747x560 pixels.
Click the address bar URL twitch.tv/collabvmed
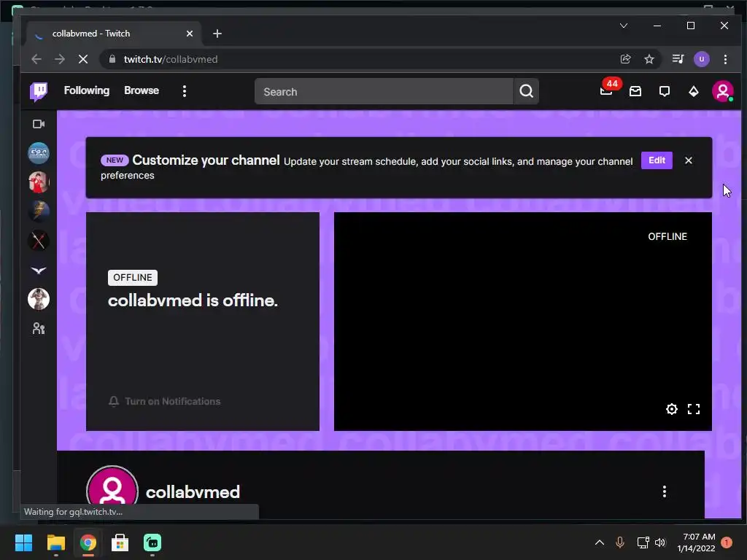point(171,59)
